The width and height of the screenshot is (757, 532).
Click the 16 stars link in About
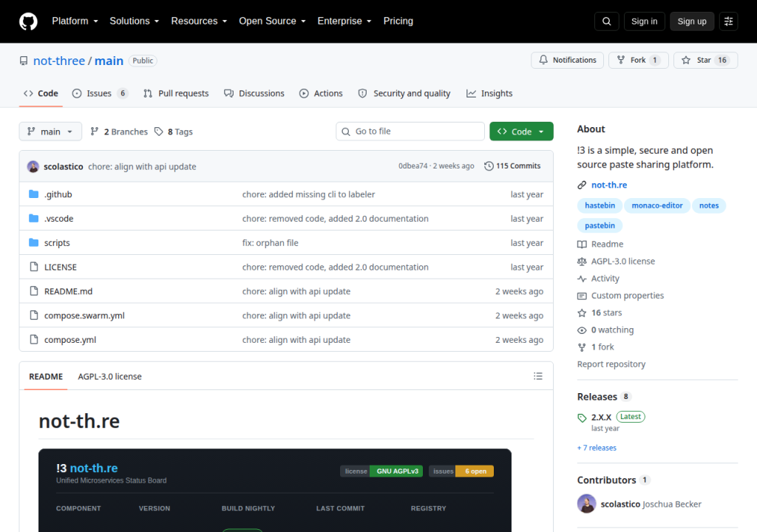(606, 313)
